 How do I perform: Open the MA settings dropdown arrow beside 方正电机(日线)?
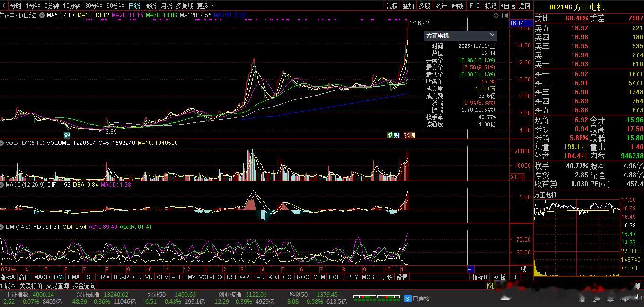pos(43,16)
